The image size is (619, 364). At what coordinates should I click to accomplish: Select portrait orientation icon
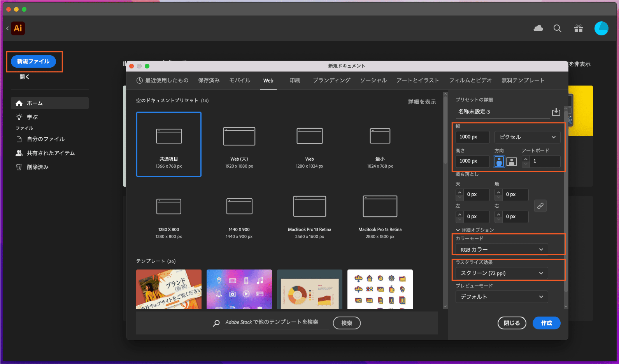pos(499,161)
